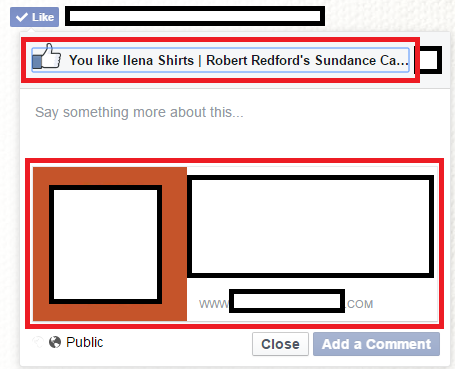The width and height of the screenshot is (455, 369).
Task: Click the blacked-out bar next to Like
Action: (195, 16)
